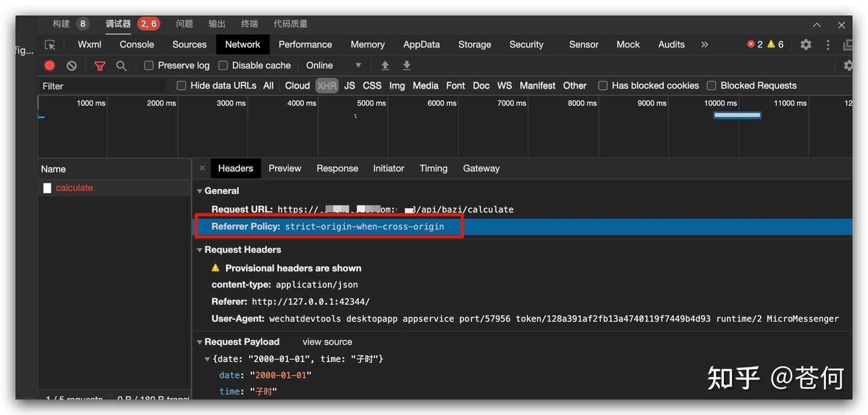Click the import HAR upload arrow icon

385,66
